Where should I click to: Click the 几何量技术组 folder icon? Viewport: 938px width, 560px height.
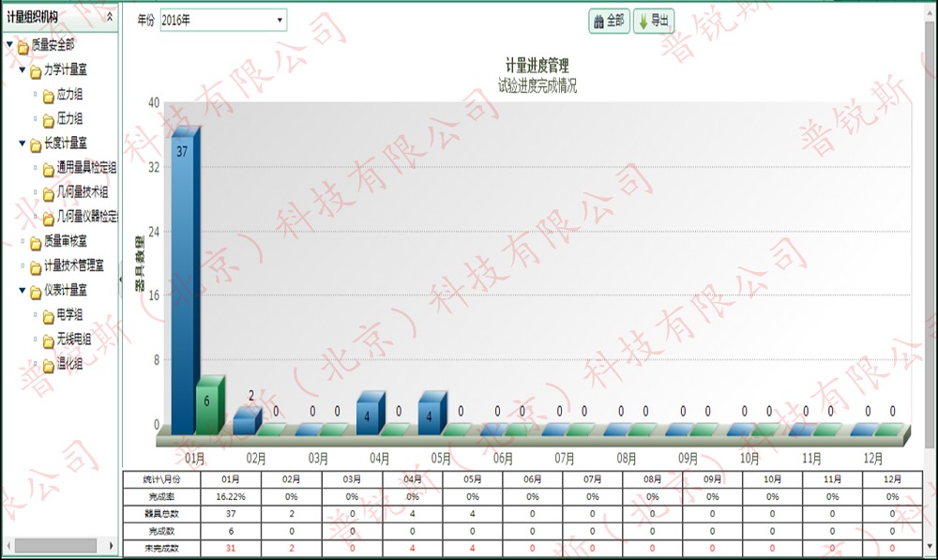48,193
